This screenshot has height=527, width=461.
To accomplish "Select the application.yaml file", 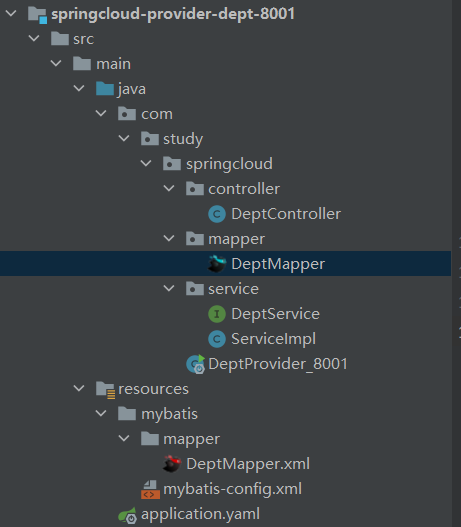I will 200,514.
